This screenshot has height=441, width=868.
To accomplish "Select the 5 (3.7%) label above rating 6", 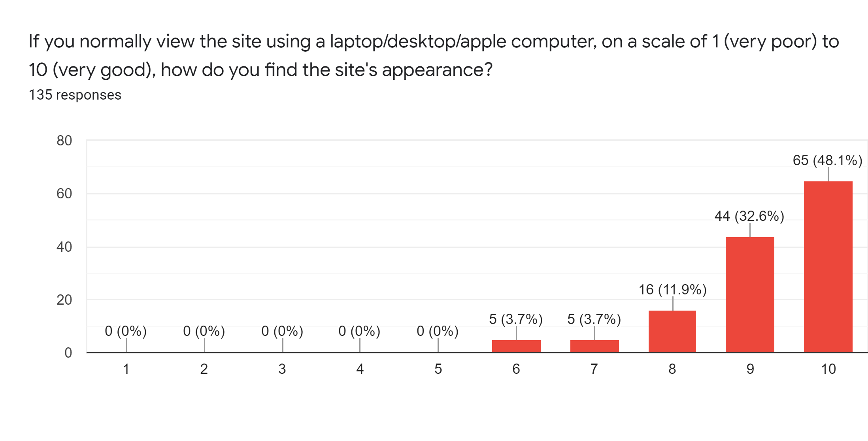I will tap(516, 319).
